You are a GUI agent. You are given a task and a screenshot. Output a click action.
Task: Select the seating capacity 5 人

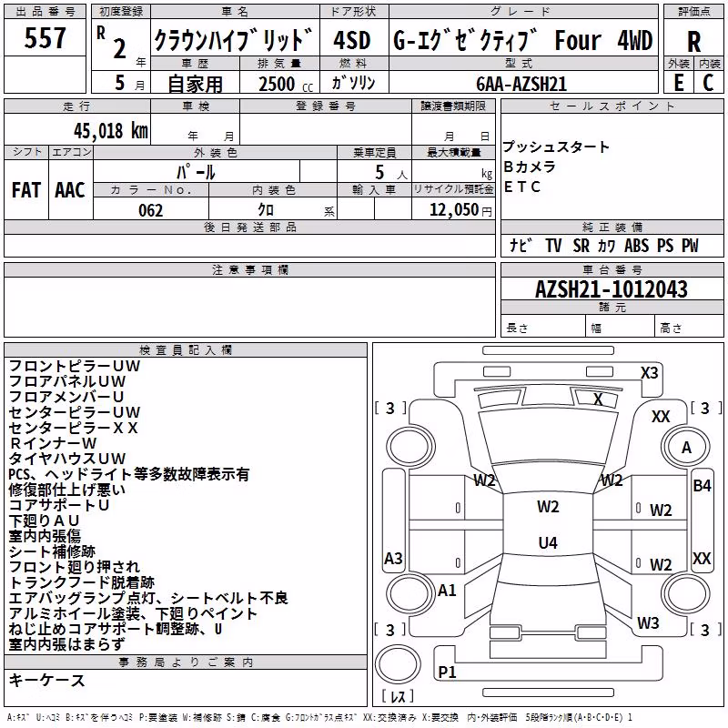click(x=391, y=173)
